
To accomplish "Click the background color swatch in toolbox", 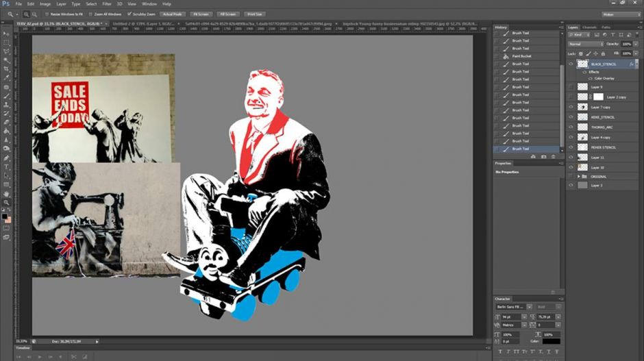I will [x=8, y=220].
